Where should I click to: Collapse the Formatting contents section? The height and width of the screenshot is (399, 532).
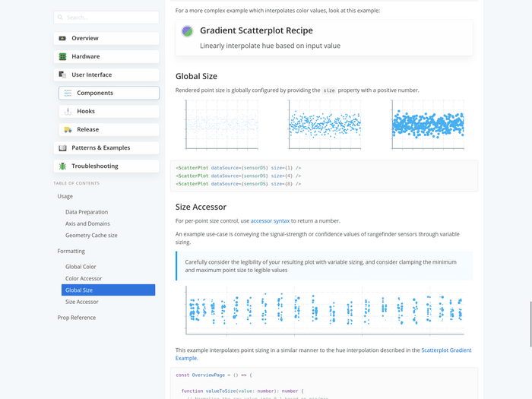[x=71, y=251]
